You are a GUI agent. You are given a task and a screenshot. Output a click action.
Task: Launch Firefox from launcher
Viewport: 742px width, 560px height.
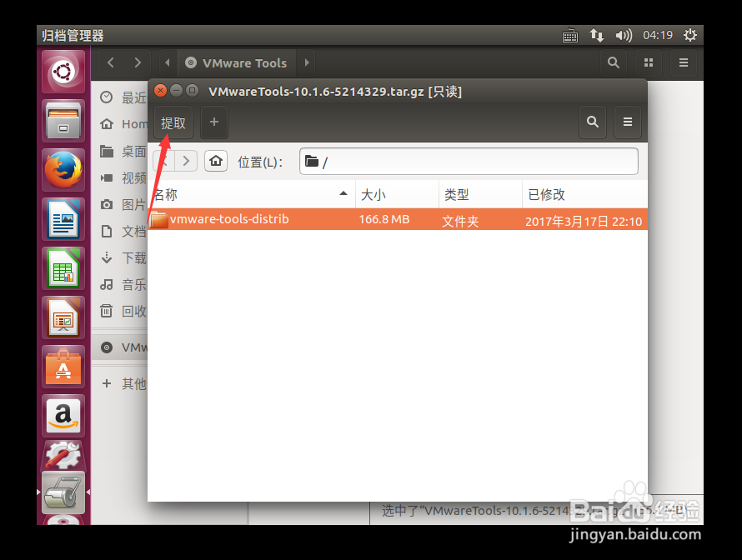[63, 170]
